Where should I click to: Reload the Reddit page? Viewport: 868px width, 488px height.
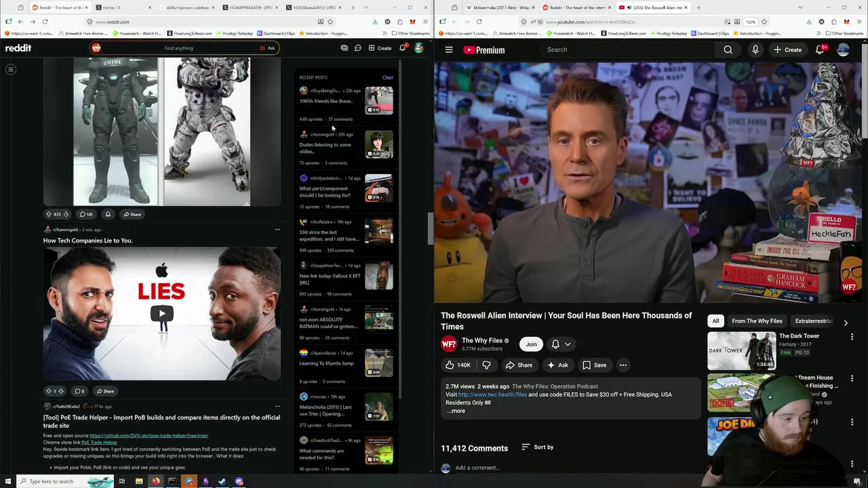(45, 22)
